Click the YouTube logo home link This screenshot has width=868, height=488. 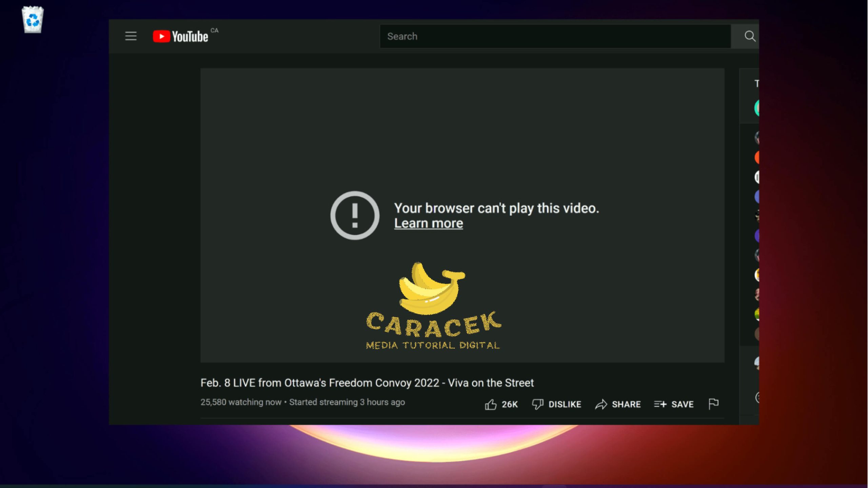click(x=181, y=36)
